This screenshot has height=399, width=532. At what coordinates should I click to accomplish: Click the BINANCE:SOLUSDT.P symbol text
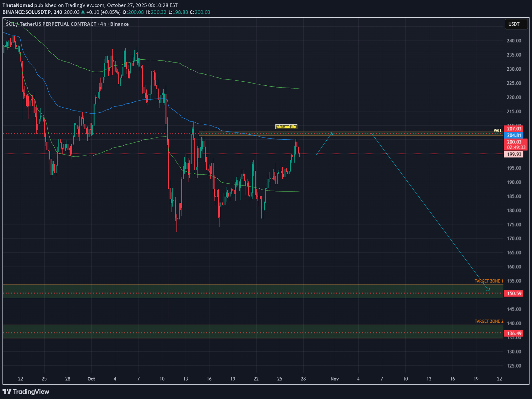coord(27,12)
